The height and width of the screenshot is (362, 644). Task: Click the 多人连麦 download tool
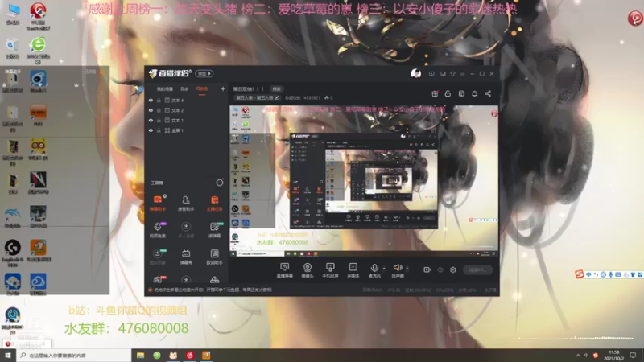point(186,230)
